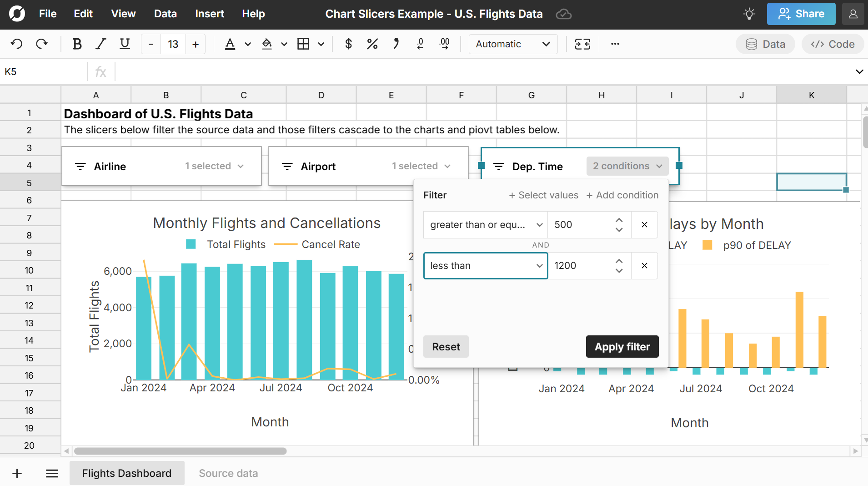Open the Automatic number format dropdown
Screen dimensions: 868x486
click(512, 44)
